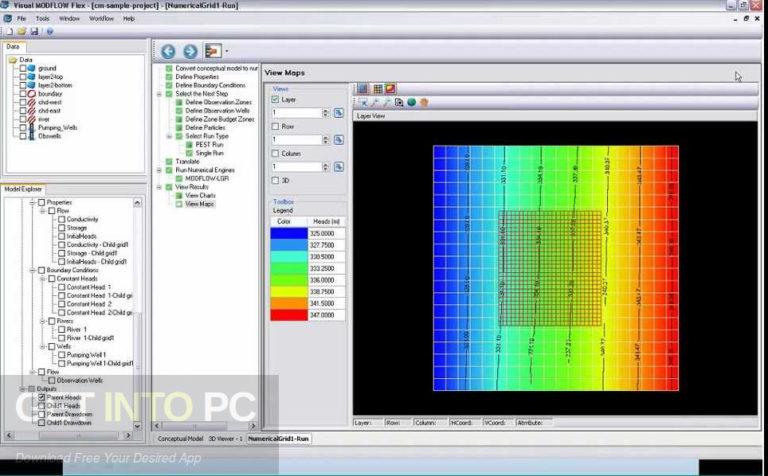Click the Row number spinner arrows
Viewport: 768px width, 476px height.
[x=326, y=140]
